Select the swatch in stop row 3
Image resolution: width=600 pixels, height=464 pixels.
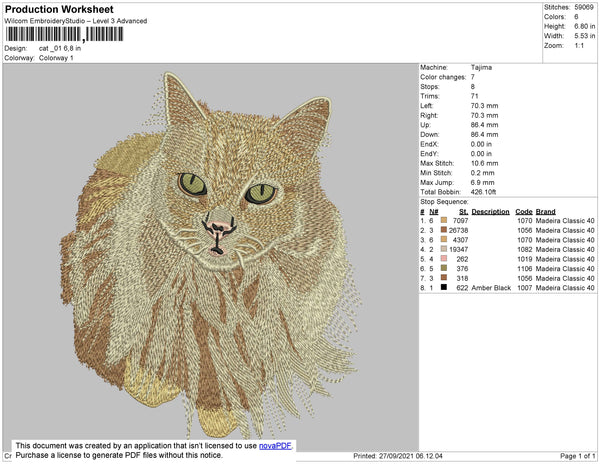pyautogui.click(x=444, y=239)
